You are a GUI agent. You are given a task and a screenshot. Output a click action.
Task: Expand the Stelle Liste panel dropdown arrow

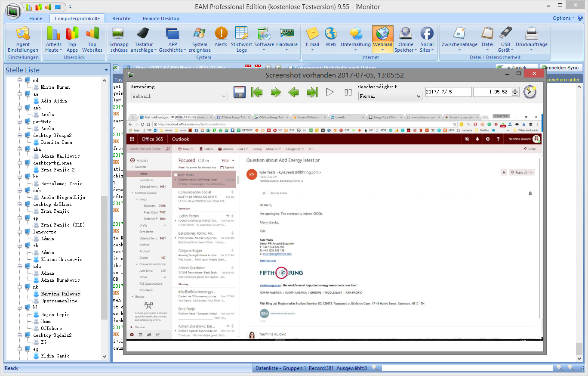pyautogui.click(x=106, y=70)
